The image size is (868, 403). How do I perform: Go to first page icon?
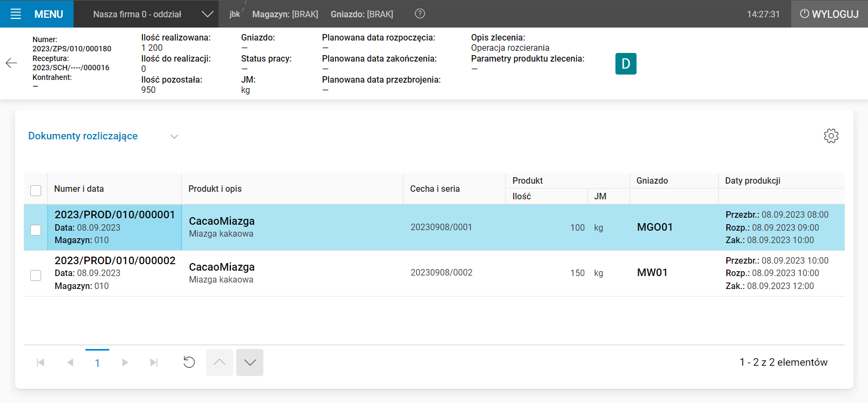point(41,362)
